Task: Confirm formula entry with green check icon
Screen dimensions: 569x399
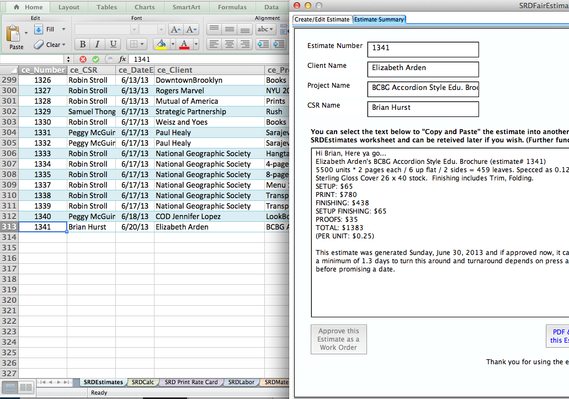Action: pyautogui.click(x=96, y=59)
